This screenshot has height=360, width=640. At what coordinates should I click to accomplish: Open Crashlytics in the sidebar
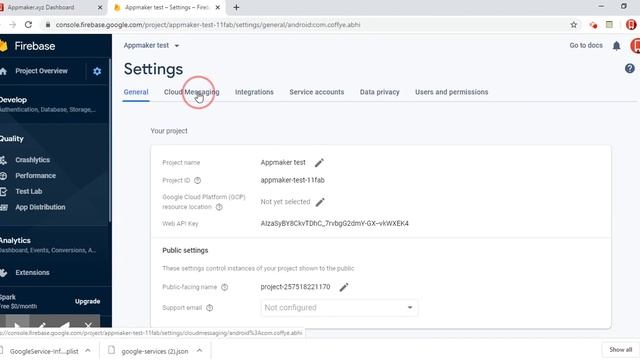[33, 160]
